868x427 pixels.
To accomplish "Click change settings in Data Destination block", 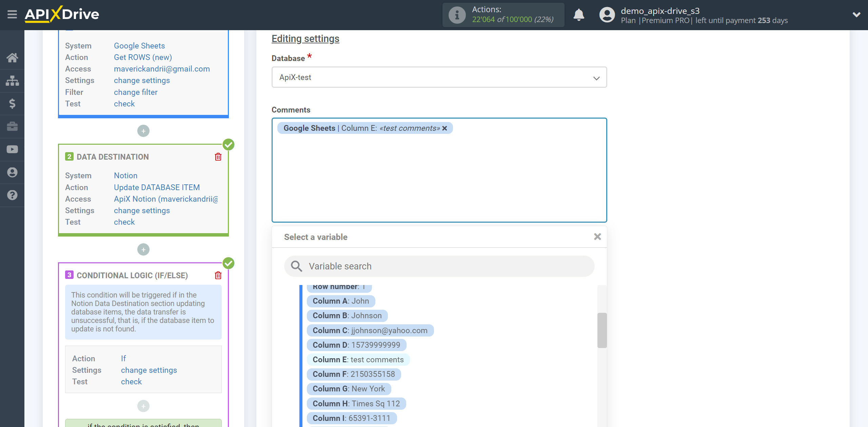I will [142, 210].
